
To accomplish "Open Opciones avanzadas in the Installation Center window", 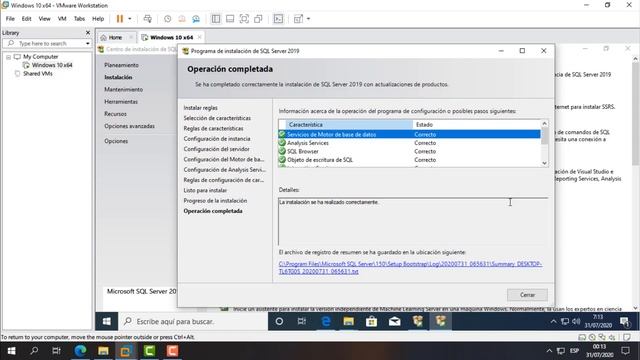I will pos(129,126).
